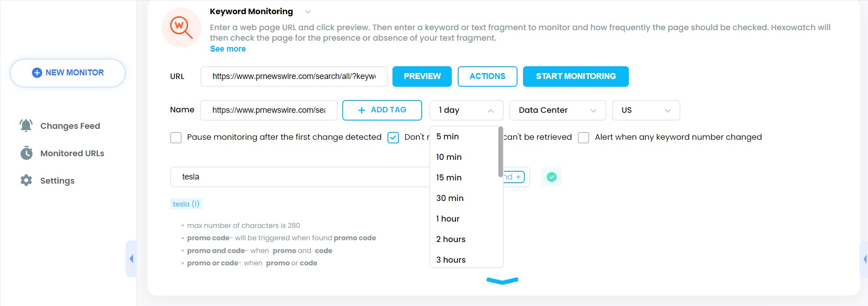Open the US region dropdown
Viewport: 868px width, 306px height.
[646, 110]
